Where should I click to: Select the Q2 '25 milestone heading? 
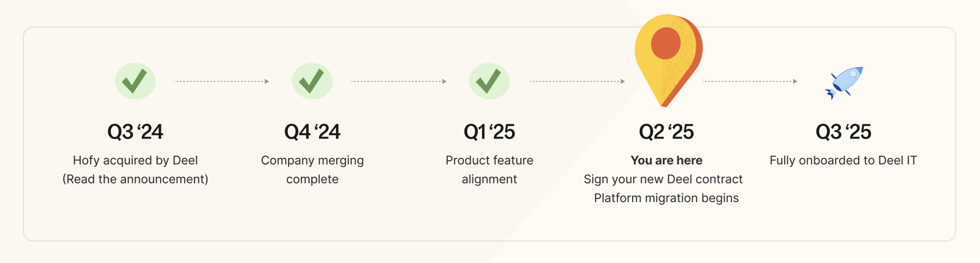tap(666, 131)
